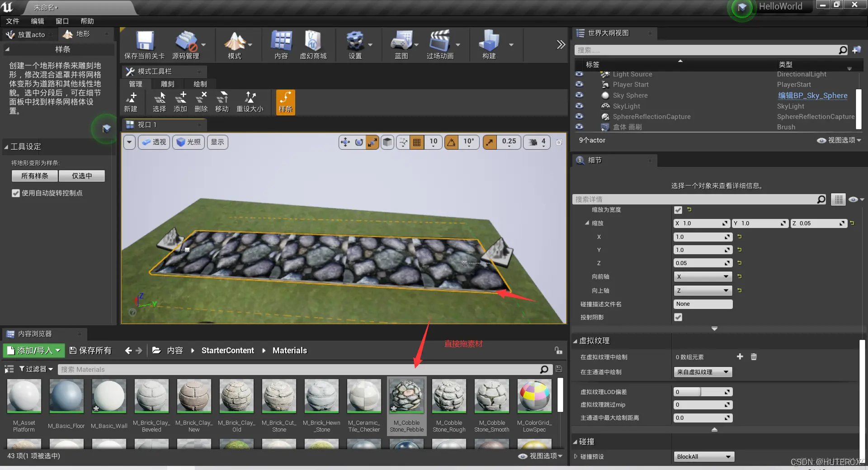
Task: Delete virtual texture array elements trash icon
Action: pos(754,357)
